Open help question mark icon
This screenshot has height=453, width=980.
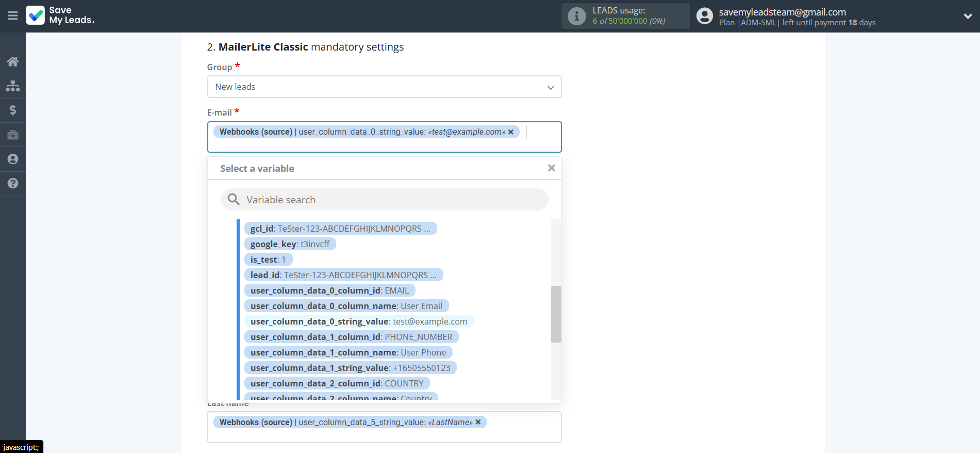[13, 183]
